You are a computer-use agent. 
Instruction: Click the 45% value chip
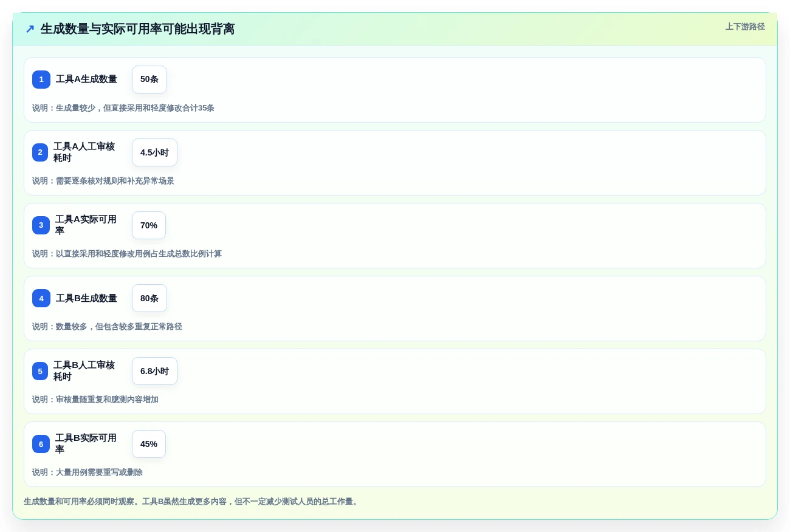[x=149, y=444]
